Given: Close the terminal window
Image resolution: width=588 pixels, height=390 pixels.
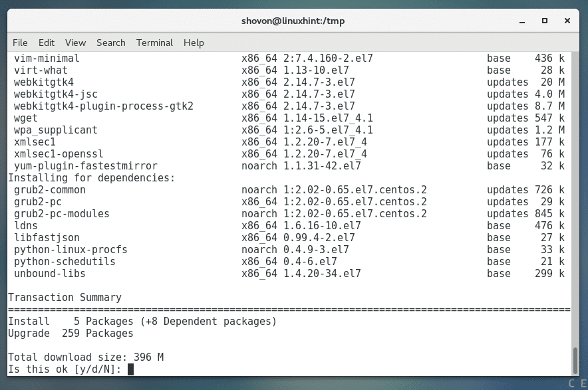Looking at the screenshot, I should click(x=567, y=21).
